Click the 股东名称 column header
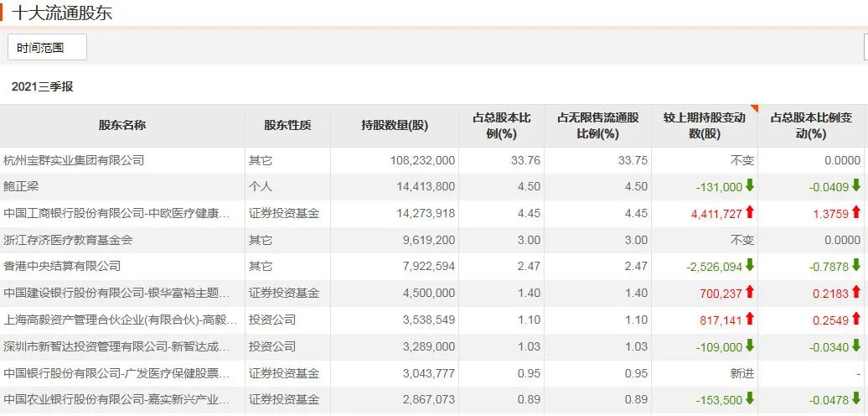Image resolution: width=868 pixels, height=416 pixels. pyautogui.click(x=122, y=125)
